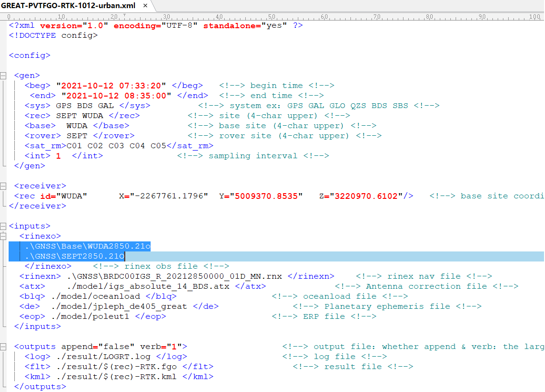545x392 pixels.
Task: Click the Z coordinate value 3220970.6102
Action: (x=366, y=196)
